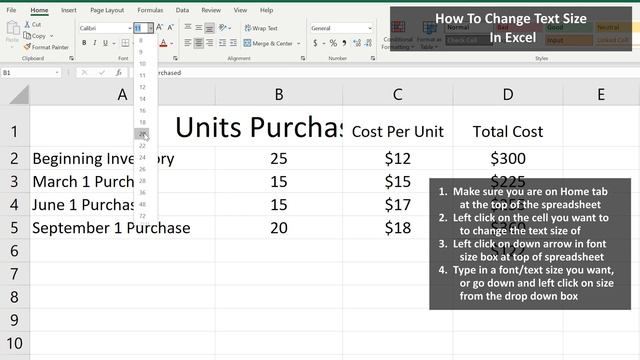Image resolution: width=640 pixels, height=360 pixels.
Task: Open the Number format dialog launcher
Action: 373,58
